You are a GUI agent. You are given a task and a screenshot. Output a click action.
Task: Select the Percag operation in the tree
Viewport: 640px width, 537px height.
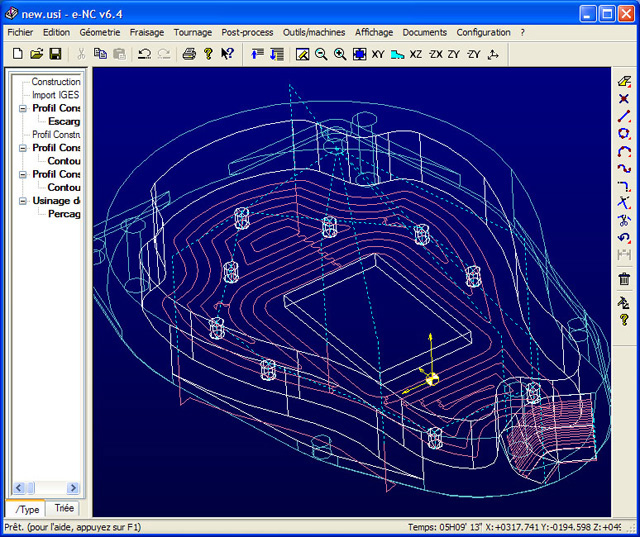click(x=64, y=214)
